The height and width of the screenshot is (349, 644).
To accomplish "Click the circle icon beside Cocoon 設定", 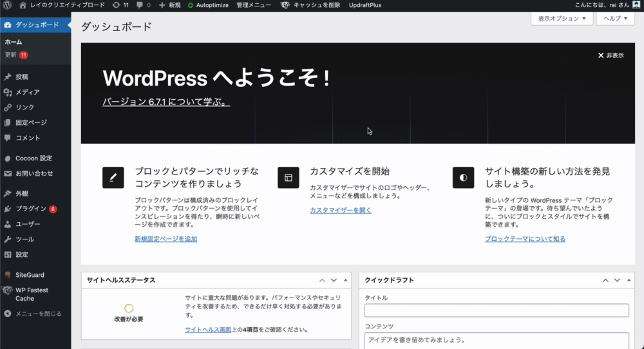I will tap(8, 158).
